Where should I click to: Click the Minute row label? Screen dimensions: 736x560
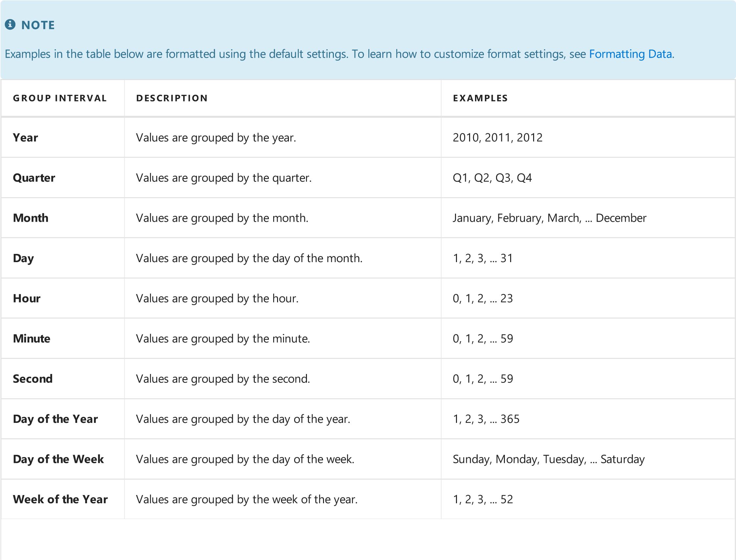coord(32,339)
